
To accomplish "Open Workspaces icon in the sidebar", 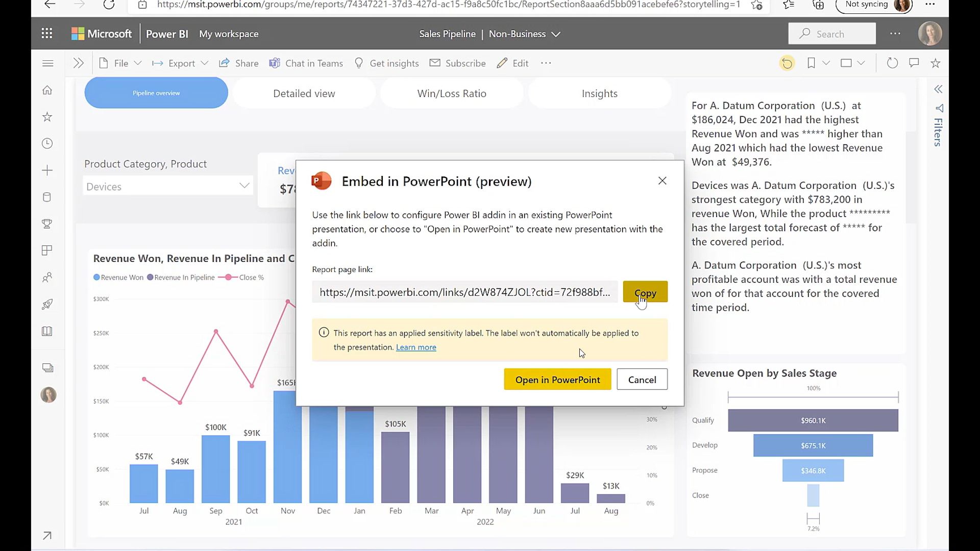I will pyautogui.click(x=48, y=368).
